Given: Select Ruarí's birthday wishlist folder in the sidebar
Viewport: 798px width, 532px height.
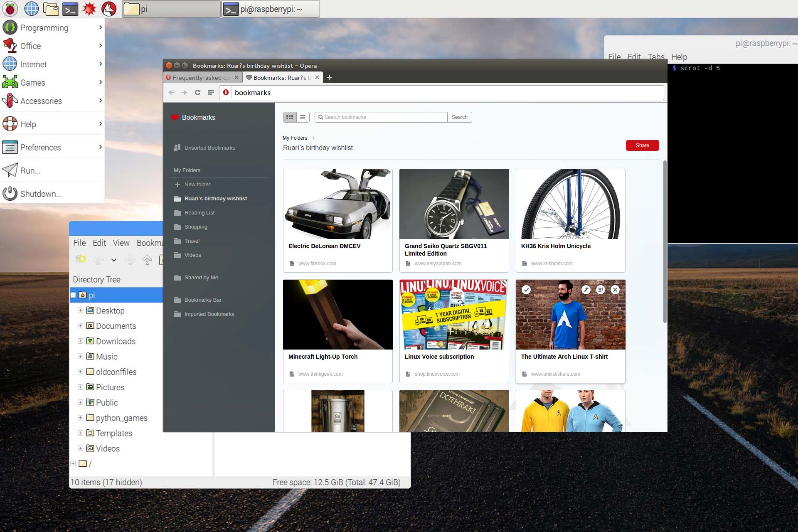Looking at the screenshot, I should pos(210,199).
